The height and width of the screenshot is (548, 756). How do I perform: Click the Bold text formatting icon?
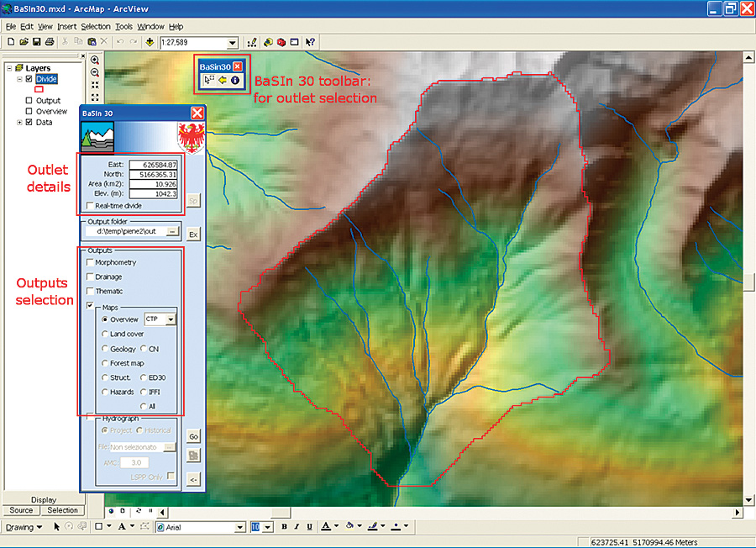[x=284, y=527]
